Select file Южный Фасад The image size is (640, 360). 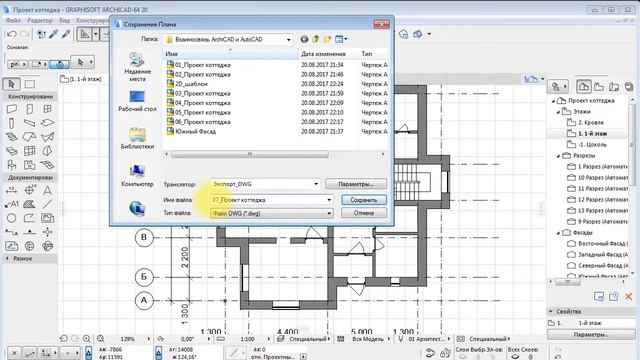[191, 131]
